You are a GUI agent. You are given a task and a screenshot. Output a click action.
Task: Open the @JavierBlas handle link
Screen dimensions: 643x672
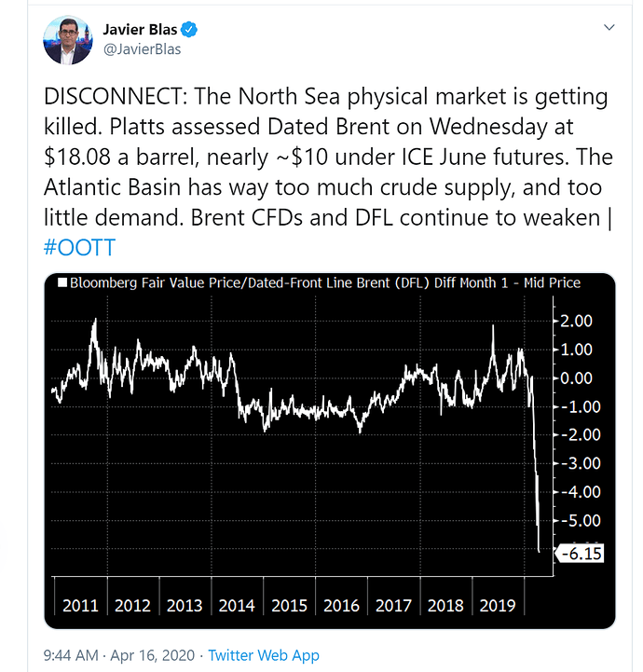[143, 49]
